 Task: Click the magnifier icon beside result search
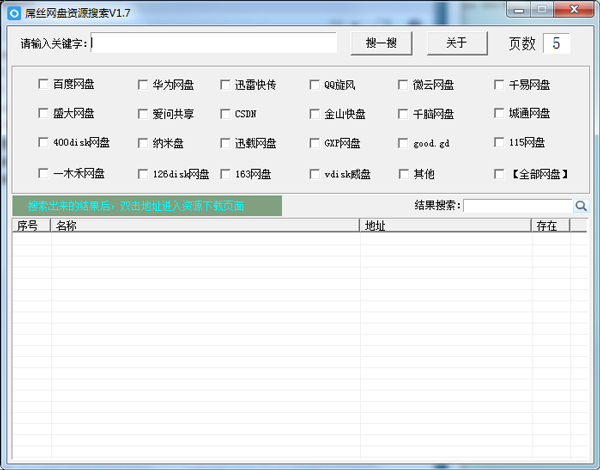click(x=581, y=206)
